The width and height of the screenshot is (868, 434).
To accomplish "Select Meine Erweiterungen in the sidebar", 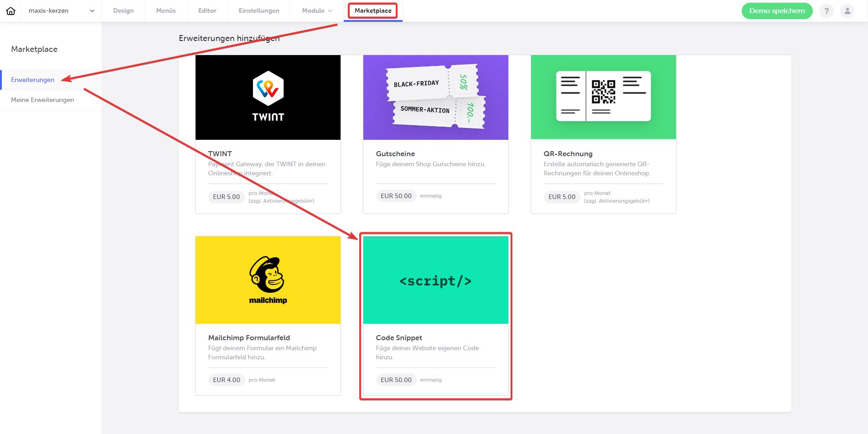I will tap(42, 100).
